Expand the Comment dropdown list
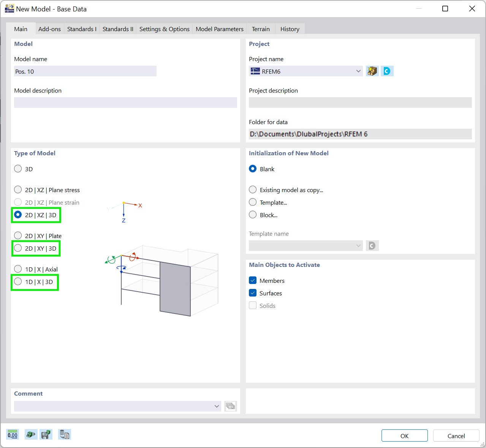Image resolution: width=486 pixels, height=448 pixels. pyautogui.click(x=217, y=406)
